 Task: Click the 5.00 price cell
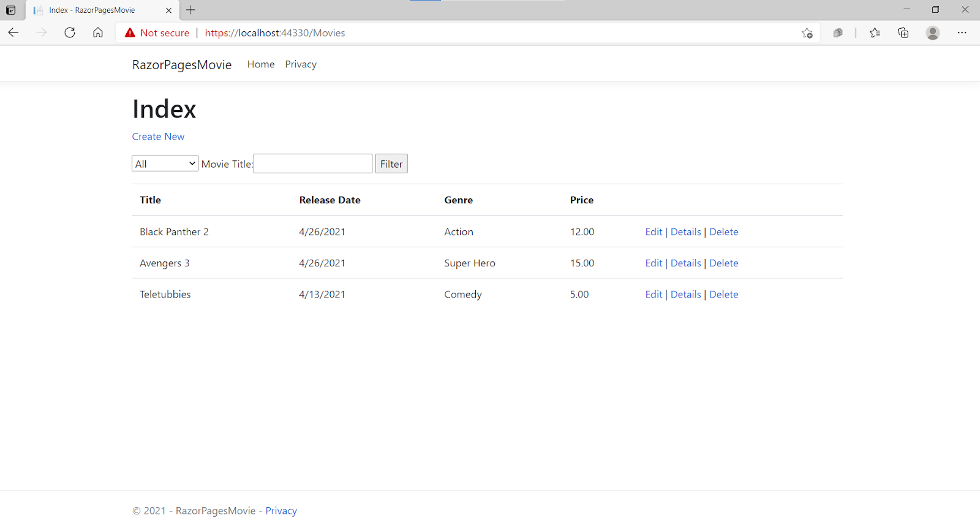point(579,294)
